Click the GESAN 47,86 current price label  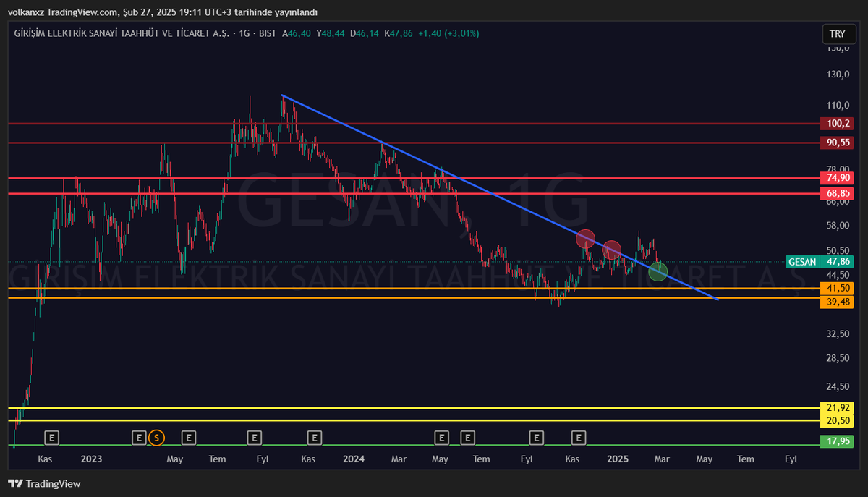pos(820,262)
